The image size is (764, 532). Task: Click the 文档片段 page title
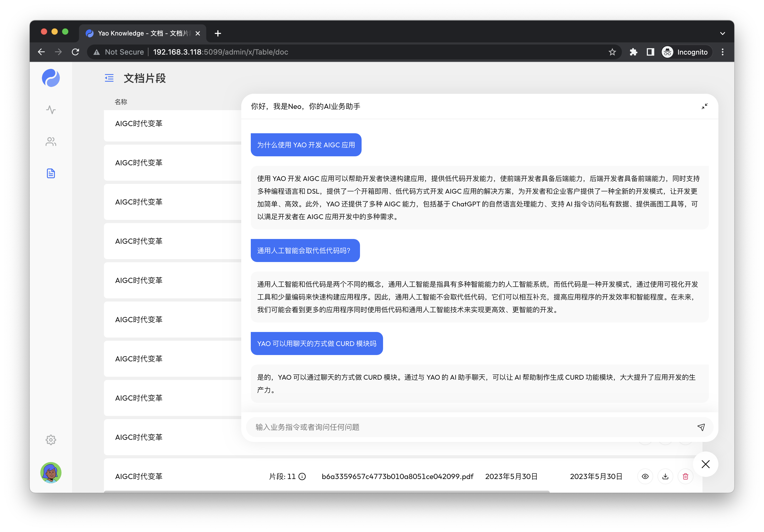[x=145, y=78]
